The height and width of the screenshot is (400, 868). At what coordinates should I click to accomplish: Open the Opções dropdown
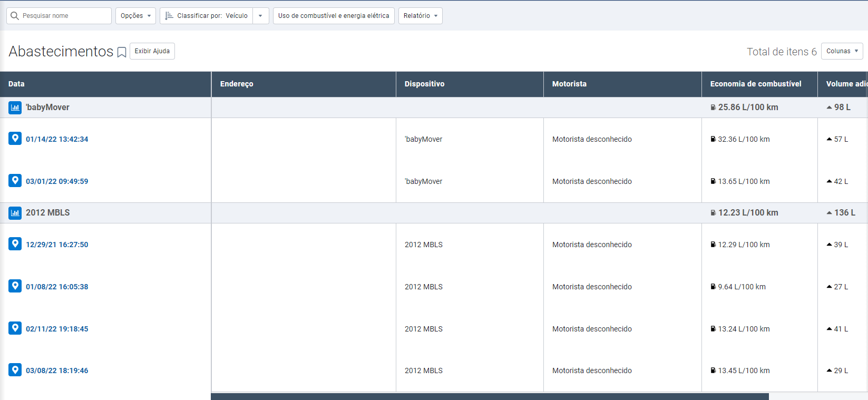click(x=135, y=16)
